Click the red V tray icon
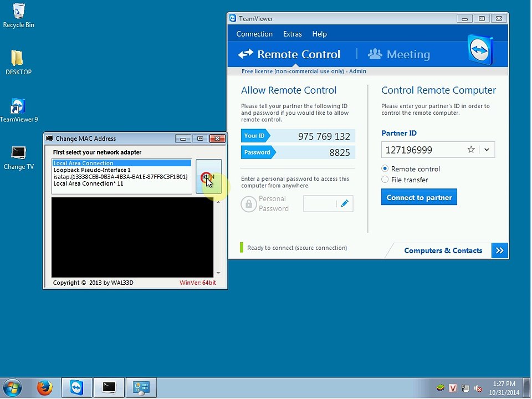Screen dimensions: 532x399 coord(453,387)
